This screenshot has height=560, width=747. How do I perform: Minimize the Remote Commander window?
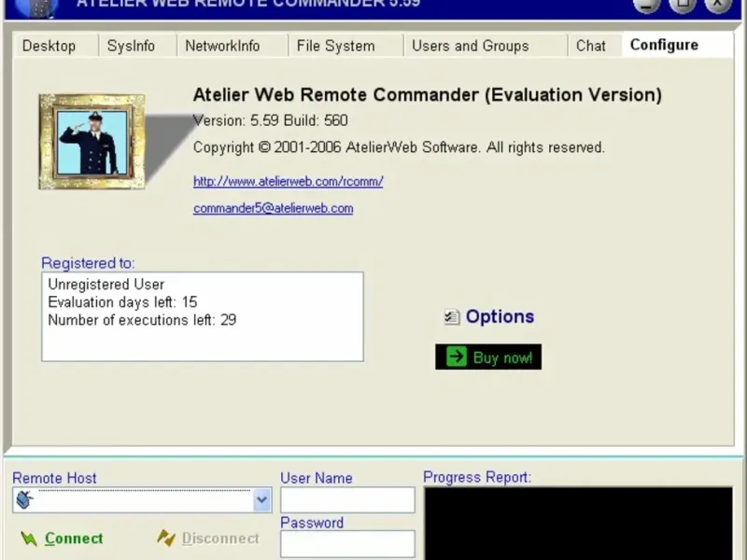pyautogui.click(x=646, y=6)
